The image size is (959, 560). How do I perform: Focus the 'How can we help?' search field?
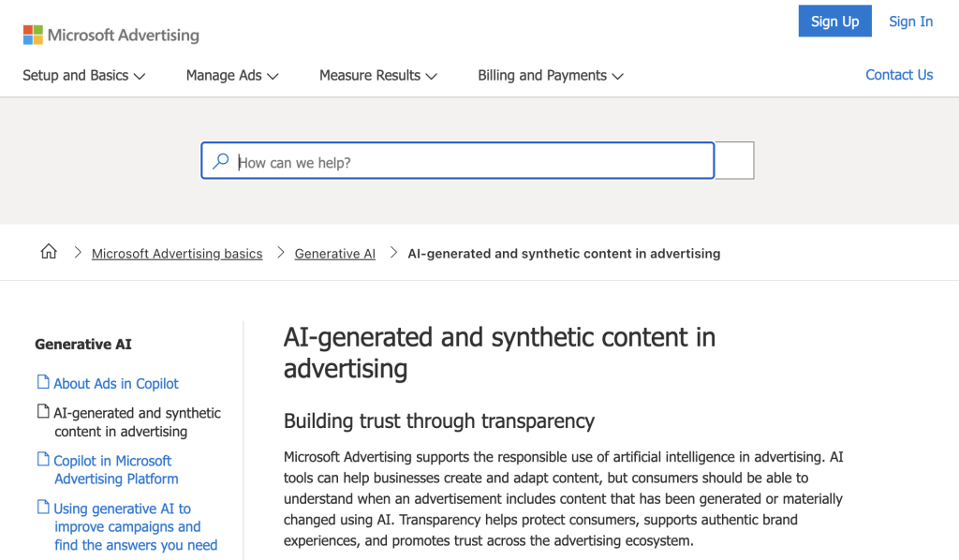457,161
